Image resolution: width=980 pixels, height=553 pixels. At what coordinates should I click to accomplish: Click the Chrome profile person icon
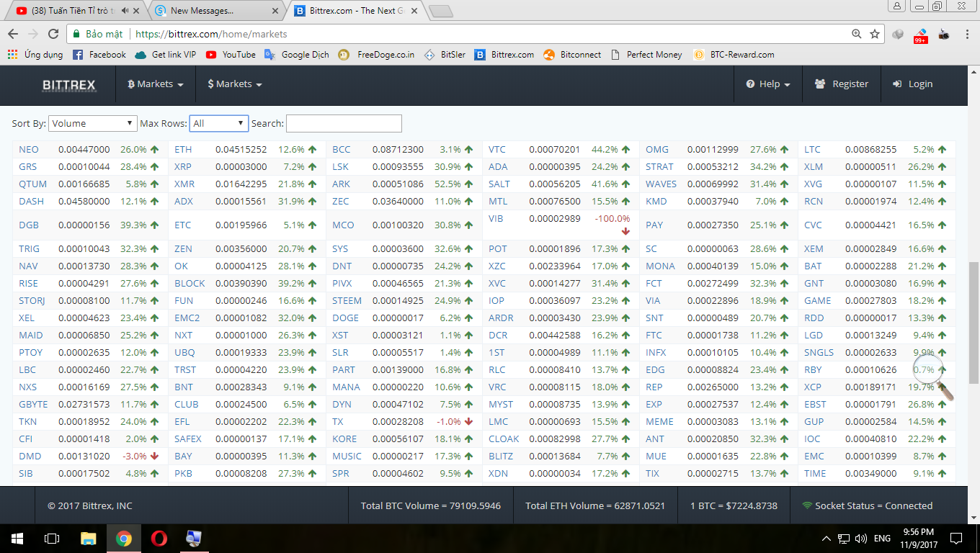(x=896, y=6)
